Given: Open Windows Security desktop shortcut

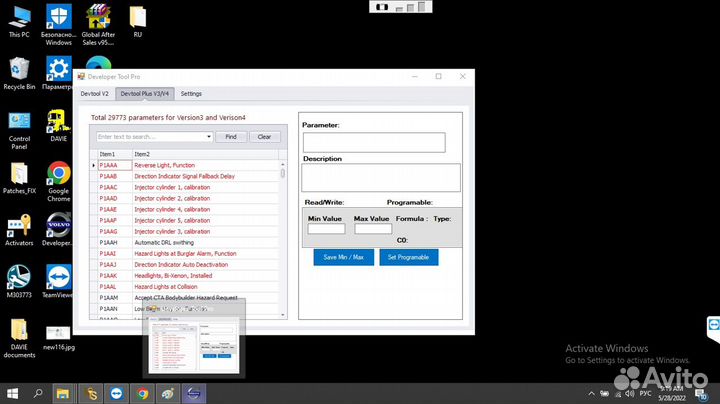Looking at the screenshot, I should [x=58, y=24].
